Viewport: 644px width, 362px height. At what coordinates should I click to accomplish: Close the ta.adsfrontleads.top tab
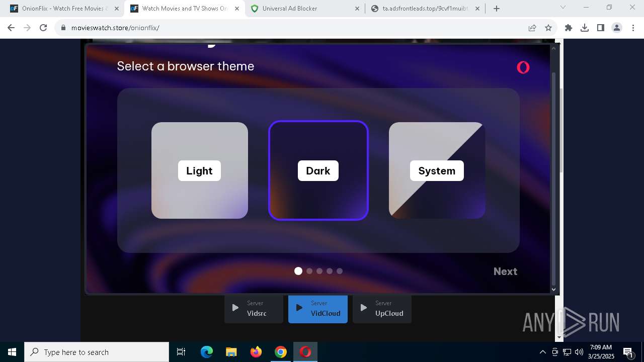coord(477,9)
